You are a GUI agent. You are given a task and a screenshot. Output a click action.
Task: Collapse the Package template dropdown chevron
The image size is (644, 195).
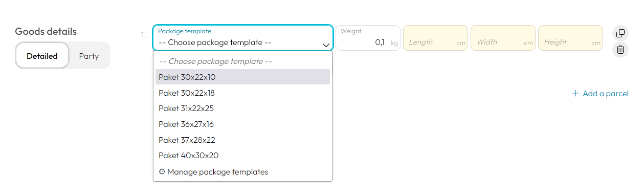(326, 45)
